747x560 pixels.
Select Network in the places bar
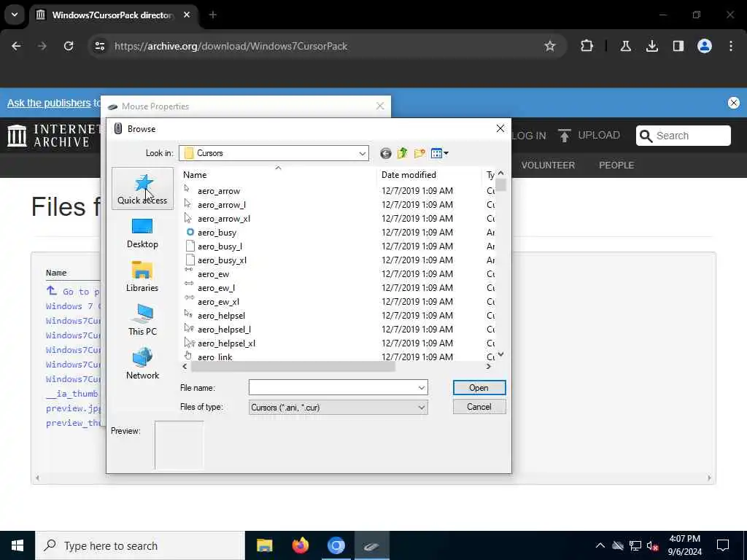[142, 365]
